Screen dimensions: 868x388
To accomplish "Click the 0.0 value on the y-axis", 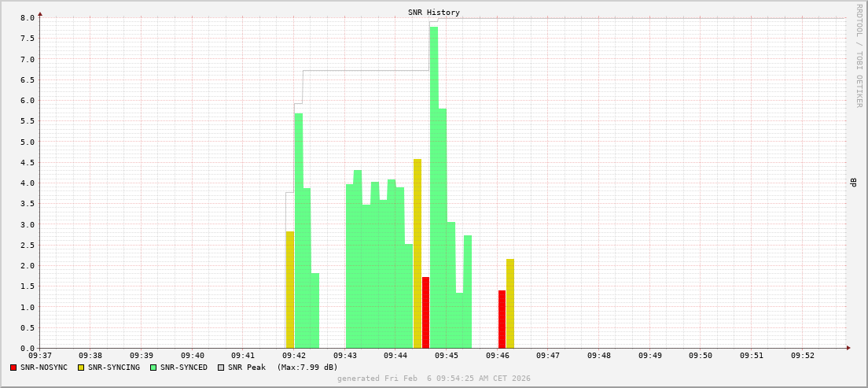I will [x=27, y=348].
